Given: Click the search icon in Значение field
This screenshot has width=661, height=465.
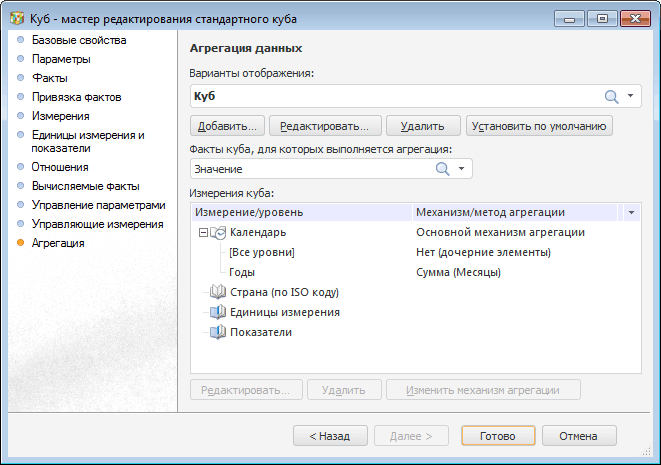Looking at the screenshot, I should click(x=442, y=169).
